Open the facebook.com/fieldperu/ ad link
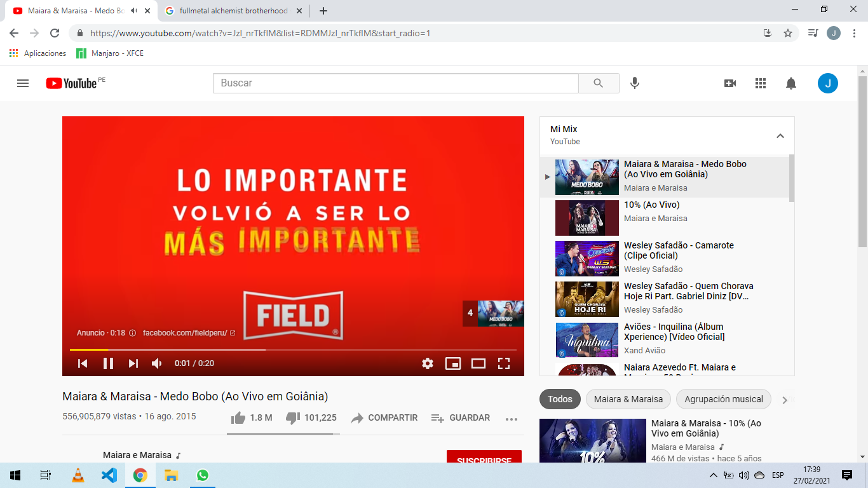 point(189,333)
